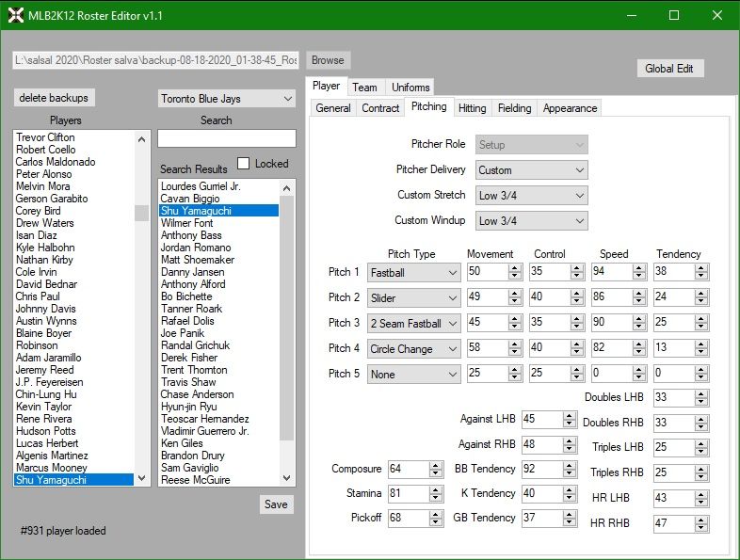Expand the Custom Stretch dropdown
This screenshot has width=740, height=560.
coord(531,196)
